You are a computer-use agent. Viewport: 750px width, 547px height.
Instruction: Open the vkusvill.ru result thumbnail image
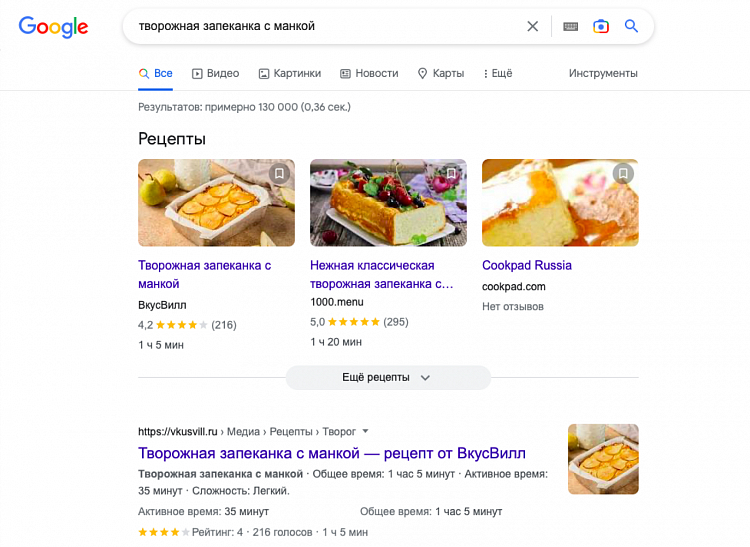pyautogui.click(x=603, y=459)
